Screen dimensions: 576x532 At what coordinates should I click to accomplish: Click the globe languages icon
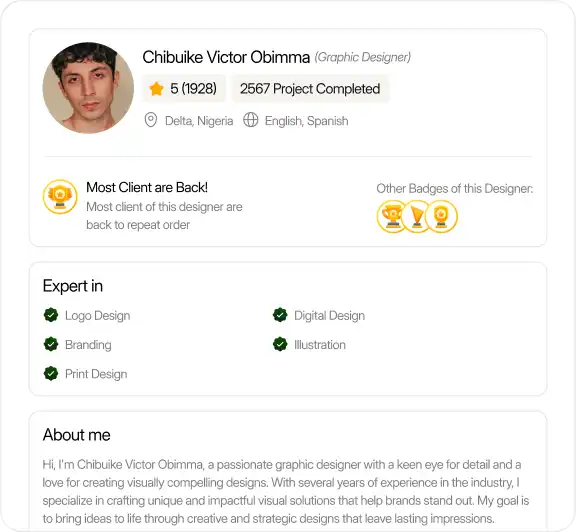pos(251,120)
